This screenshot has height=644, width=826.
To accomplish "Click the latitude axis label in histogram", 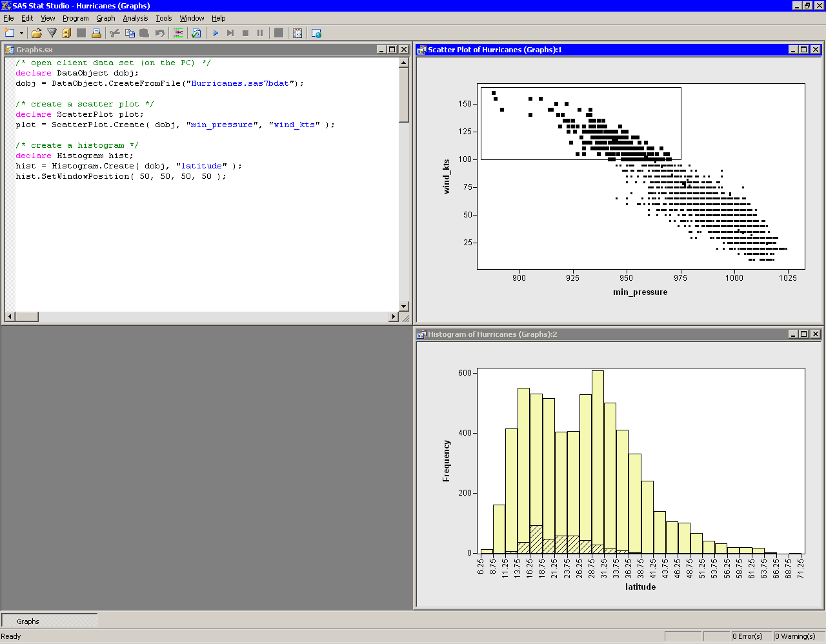I will click(640, 587).
